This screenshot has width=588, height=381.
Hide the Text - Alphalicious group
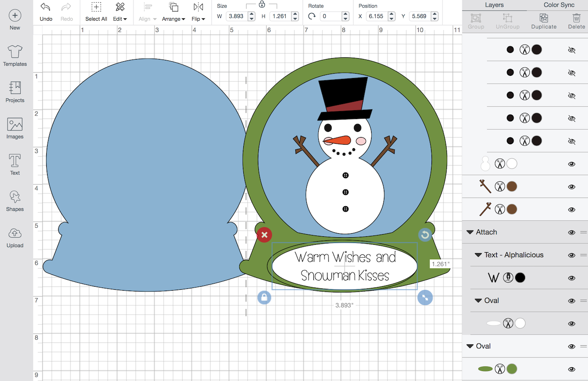click(x=572, y=255)
